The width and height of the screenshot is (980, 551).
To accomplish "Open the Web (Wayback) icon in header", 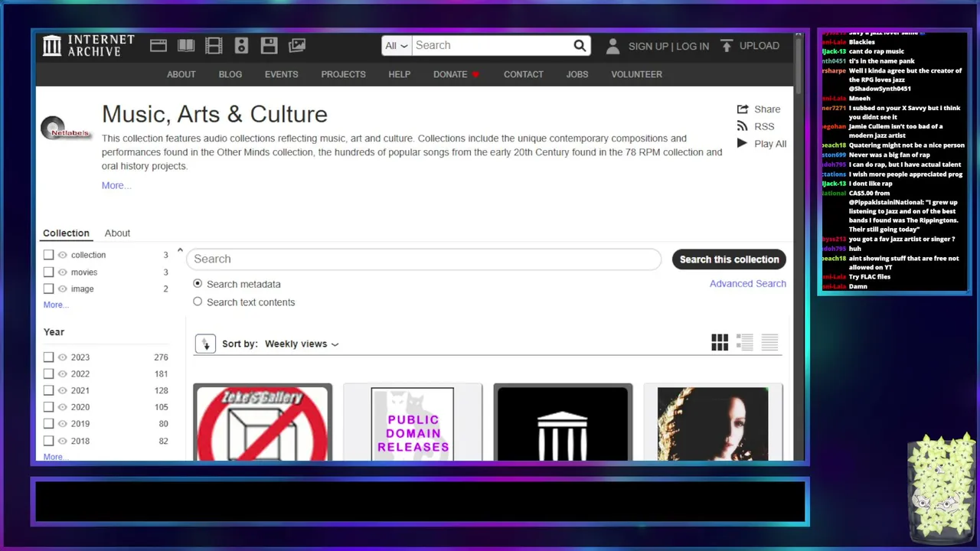I will pos(158,45).
